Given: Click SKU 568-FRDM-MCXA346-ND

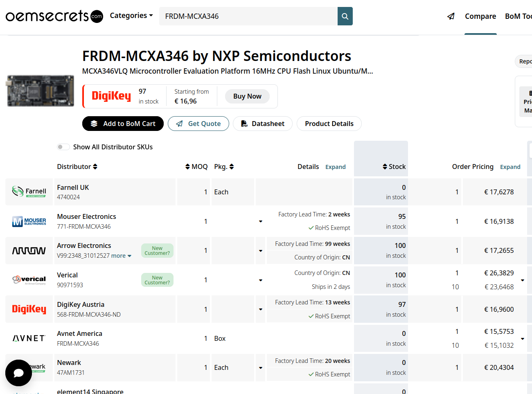Looking at the screenshot, I should click(x=89, y=314).
